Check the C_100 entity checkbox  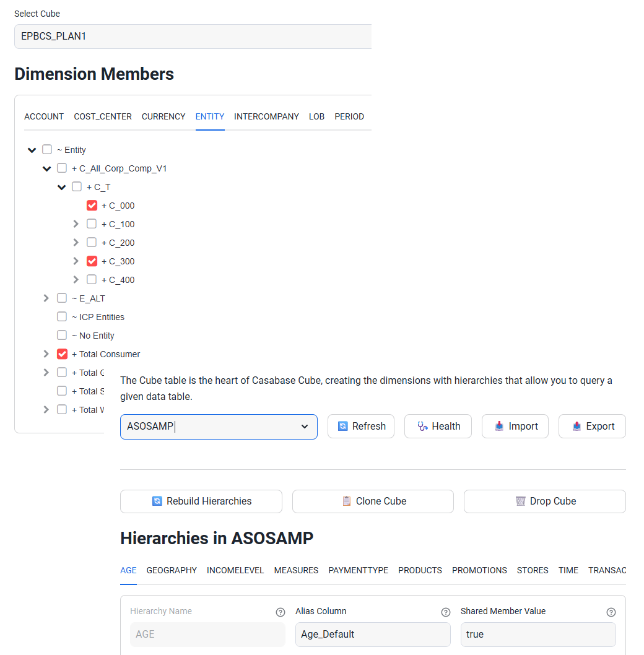pyautogui.click(x=92, y=224)
